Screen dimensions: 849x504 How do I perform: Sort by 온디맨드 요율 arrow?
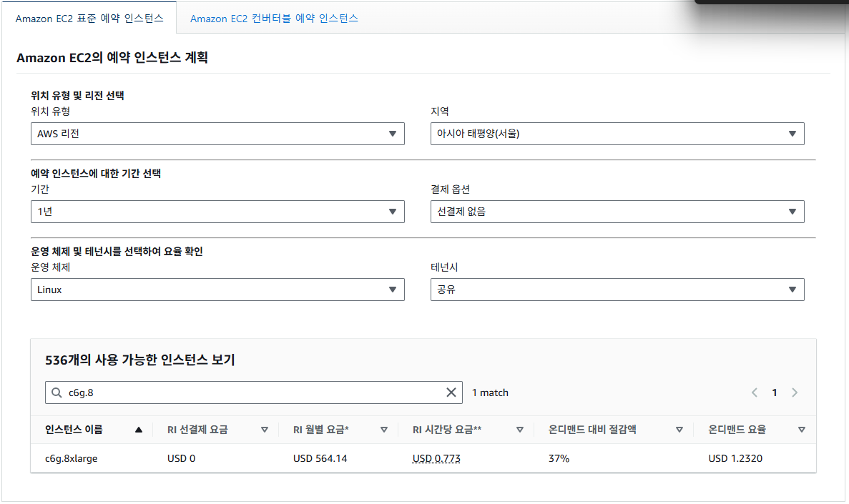pos(802,430)
